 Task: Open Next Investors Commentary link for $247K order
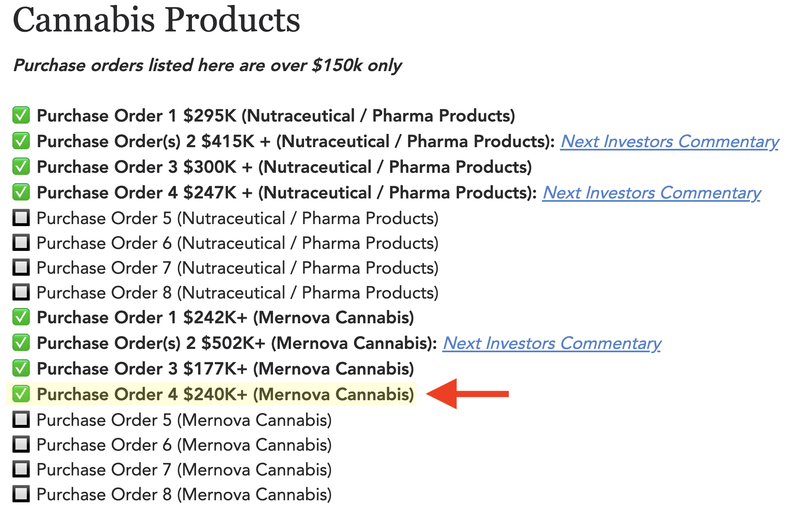click(x=652, y=193)
